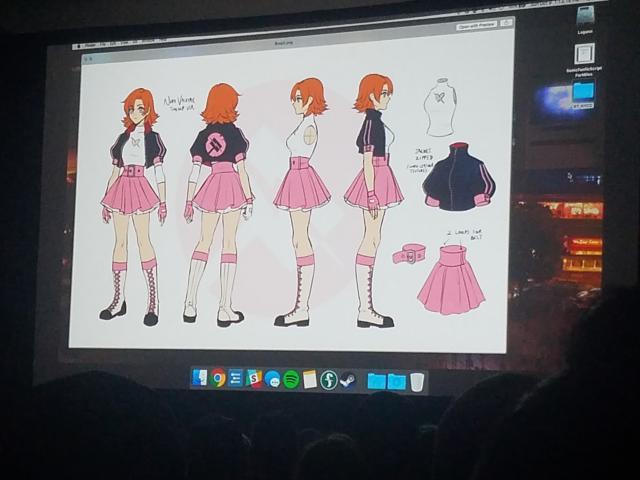Open the second blue folder stack in dock

pos(396,381)
